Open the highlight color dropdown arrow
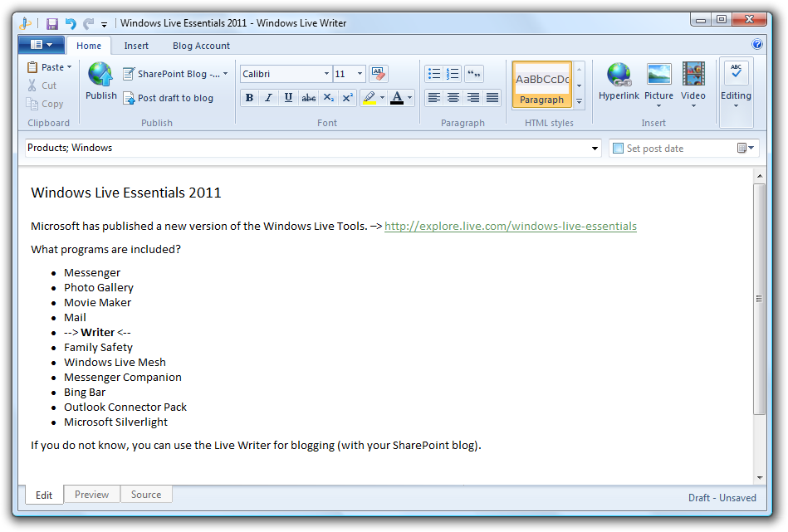Image resolution: width=788 pixels, height=532 pixels. coord(383,97)
